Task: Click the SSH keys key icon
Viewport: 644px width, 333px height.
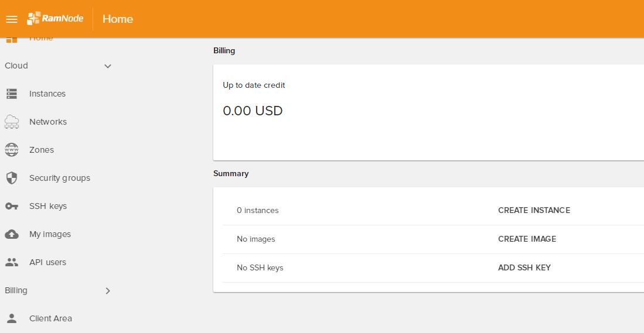Action: click(x=12, y=206)
